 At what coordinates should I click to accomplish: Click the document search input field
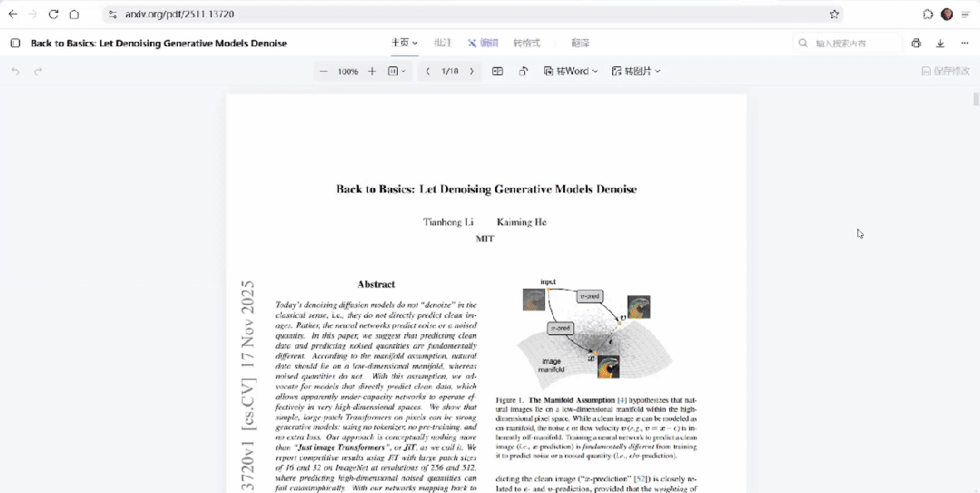(849, 43)
